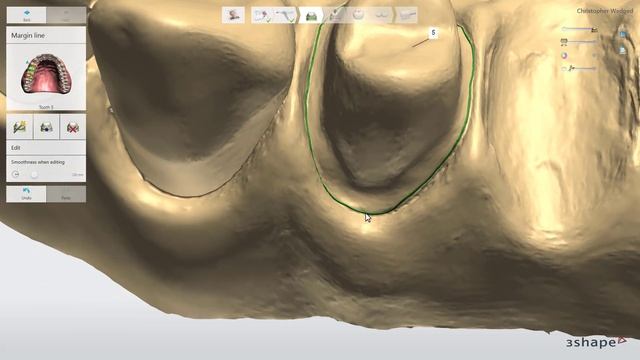
Task: Click the tooth 5 label on model
Action: click(x=433, y=33)
